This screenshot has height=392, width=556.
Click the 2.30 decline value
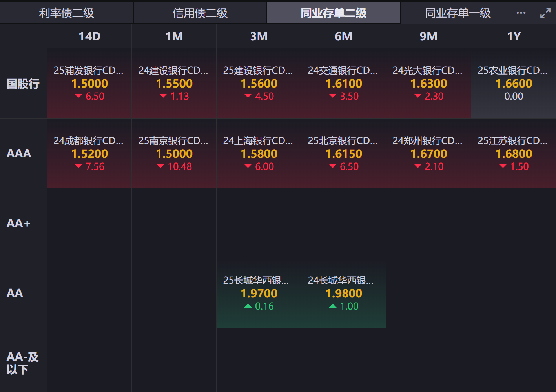(434, 96)
